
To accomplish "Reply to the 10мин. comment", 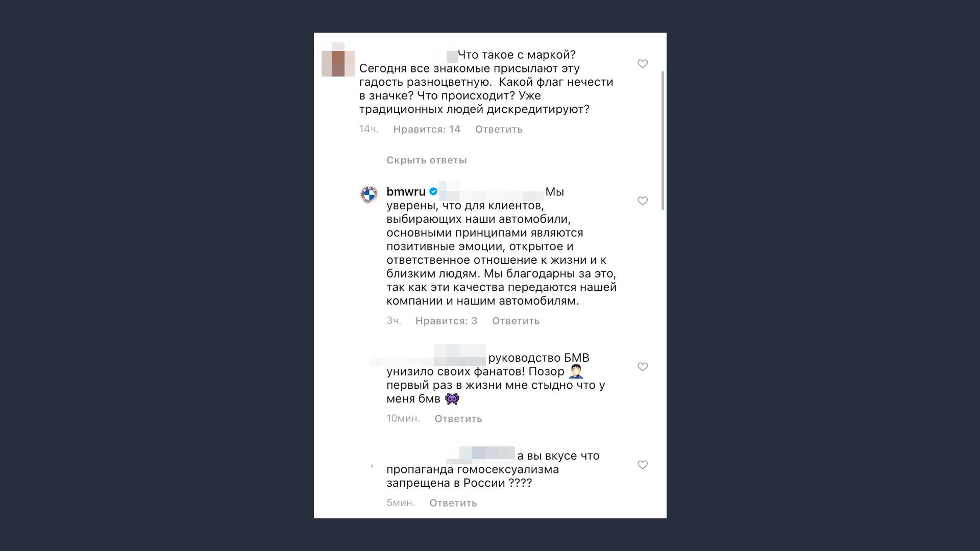I will click(x=458, y=419).
